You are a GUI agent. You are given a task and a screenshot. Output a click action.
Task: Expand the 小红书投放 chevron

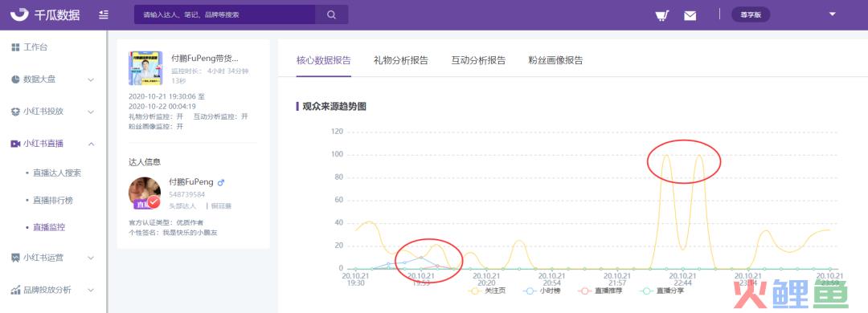pyautogui.click(x=91, y=112)
